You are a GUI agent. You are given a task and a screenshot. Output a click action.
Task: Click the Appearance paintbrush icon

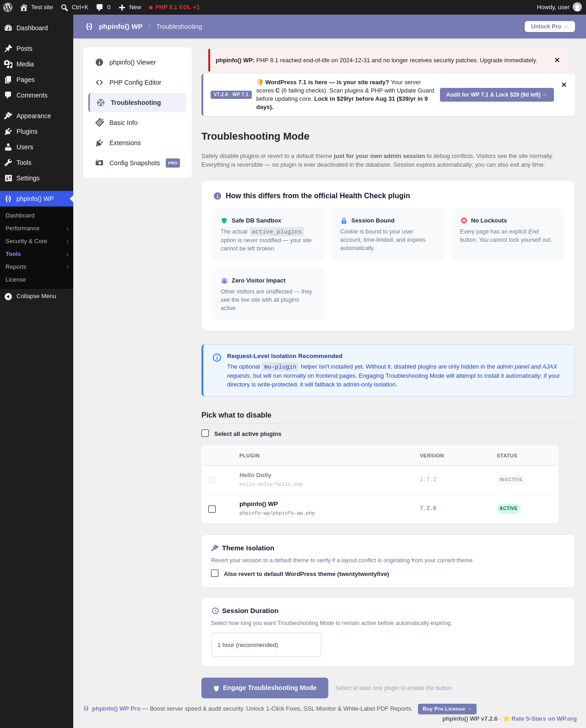point(8,116)
